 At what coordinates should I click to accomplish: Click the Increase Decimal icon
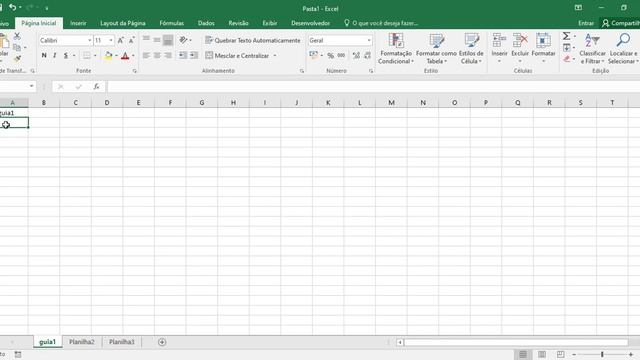pyautogui.click(x=356, y=56)
